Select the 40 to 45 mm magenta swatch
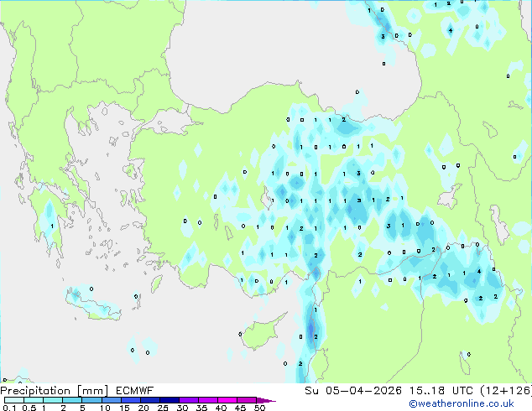The image size is (532, 411). (x=227, y=400)
